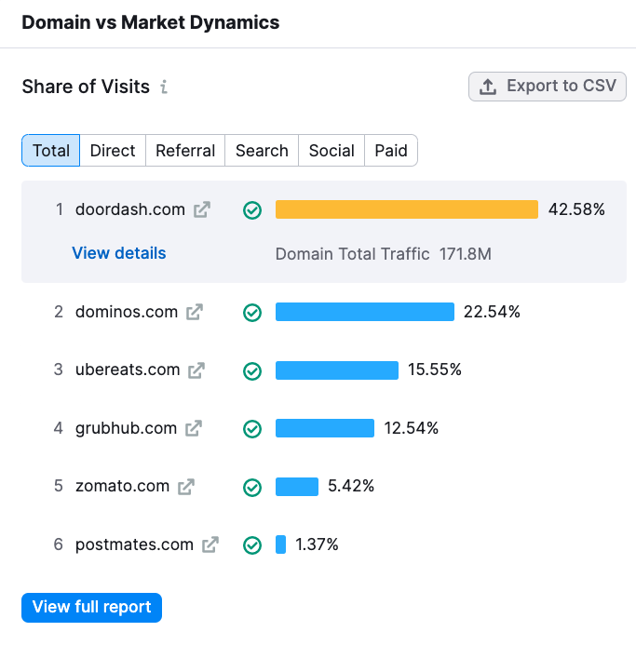Image resolution: width=636 pixels, height=672 pixels.
Task: Open View details link for doordash.com
Action: 119,253
